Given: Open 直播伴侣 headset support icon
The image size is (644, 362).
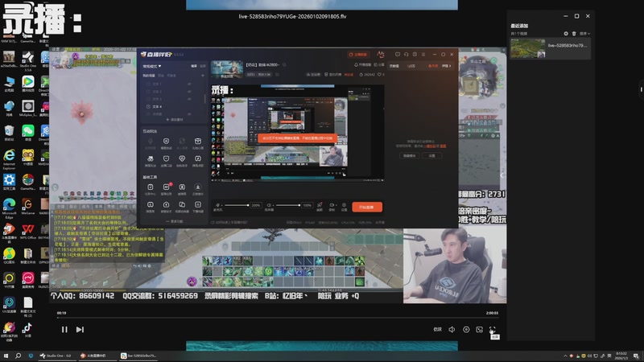Looking at the screenshot, I should pos(407,54).
